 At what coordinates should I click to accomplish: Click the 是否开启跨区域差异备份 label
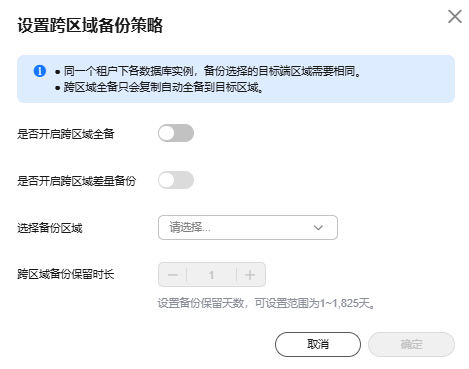click(77, 181)
